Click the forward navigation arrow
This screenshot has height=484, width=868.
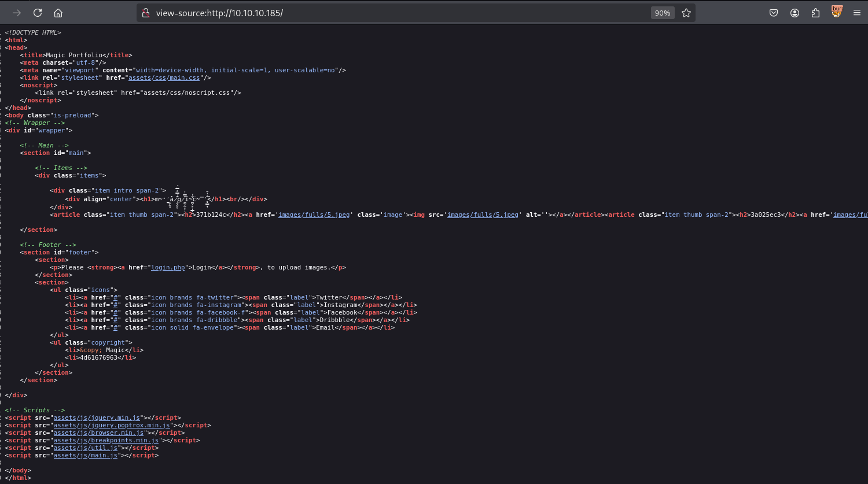click(x=17, y=13)
